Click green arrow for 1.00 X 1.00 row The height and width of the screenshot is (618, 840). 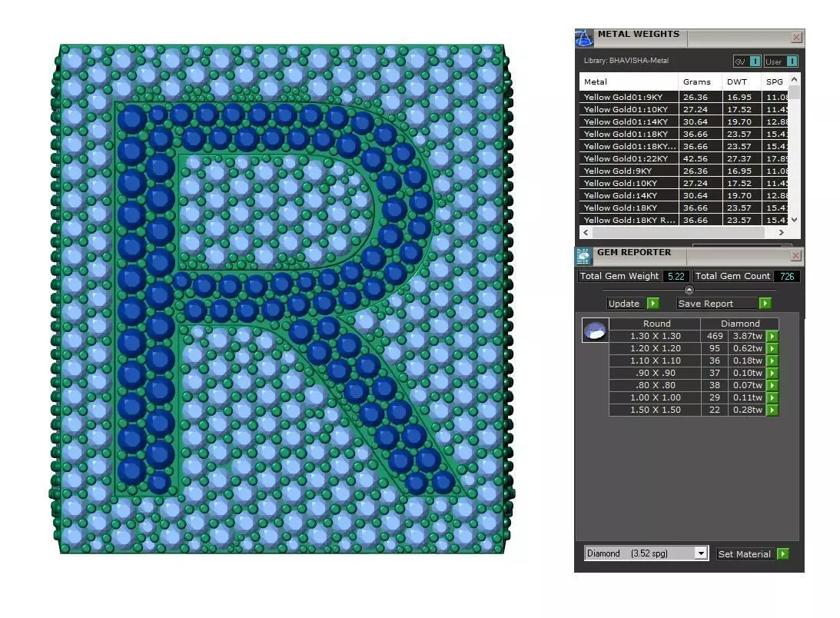coord(772,397)
